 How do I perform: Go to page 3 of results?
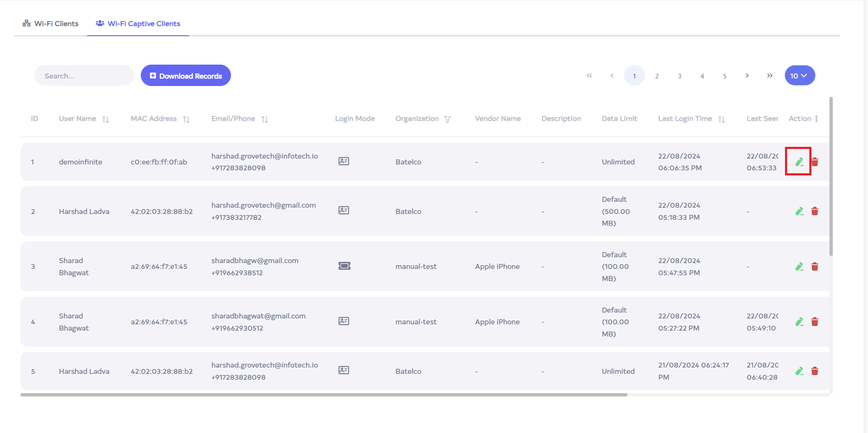(x=679, y=76)
